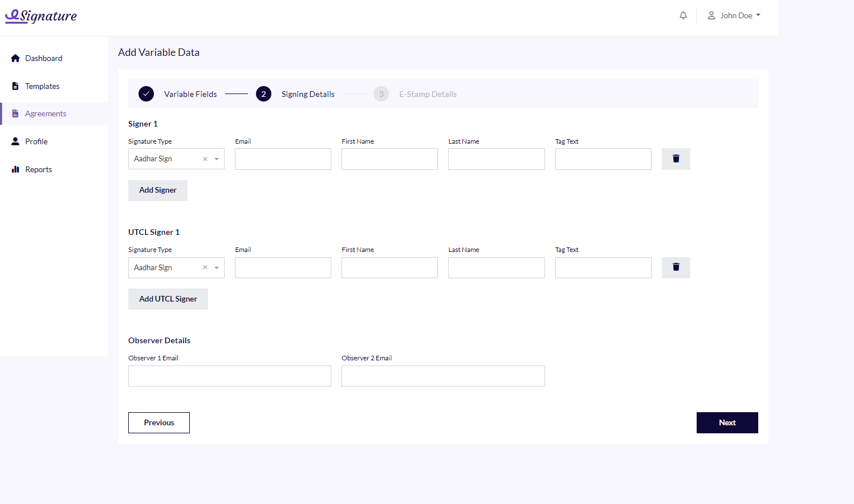Delete UTCL Signer 1 with trash icon
The image size is (854, 504).
676,267
